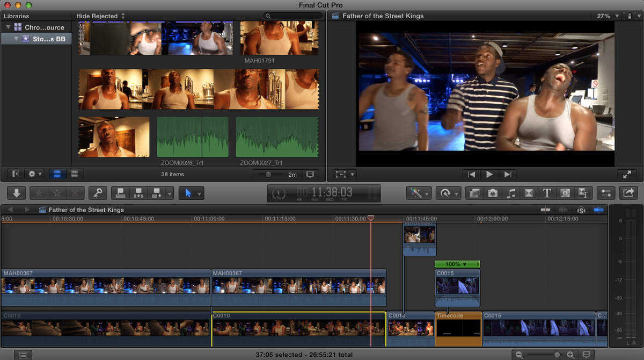Open the Timeline Index button

(24, 355)
